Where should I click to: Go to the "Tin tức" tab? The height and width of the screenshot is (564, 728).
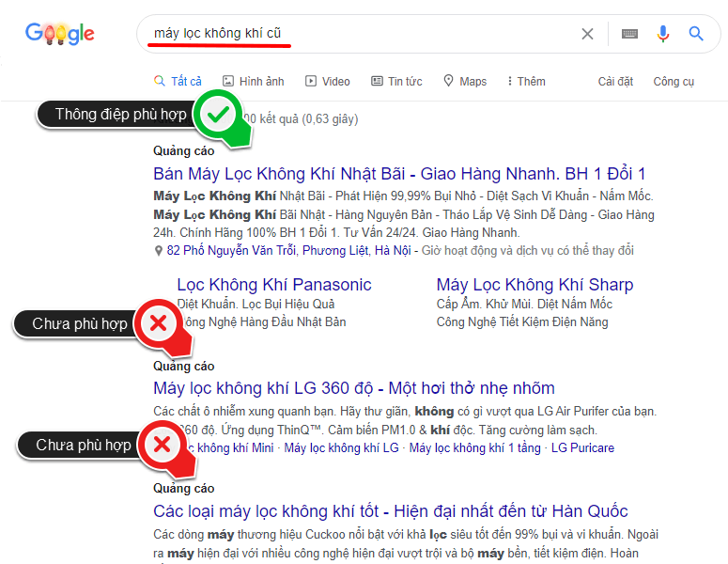pyautogui.click(x=396, y=81)
